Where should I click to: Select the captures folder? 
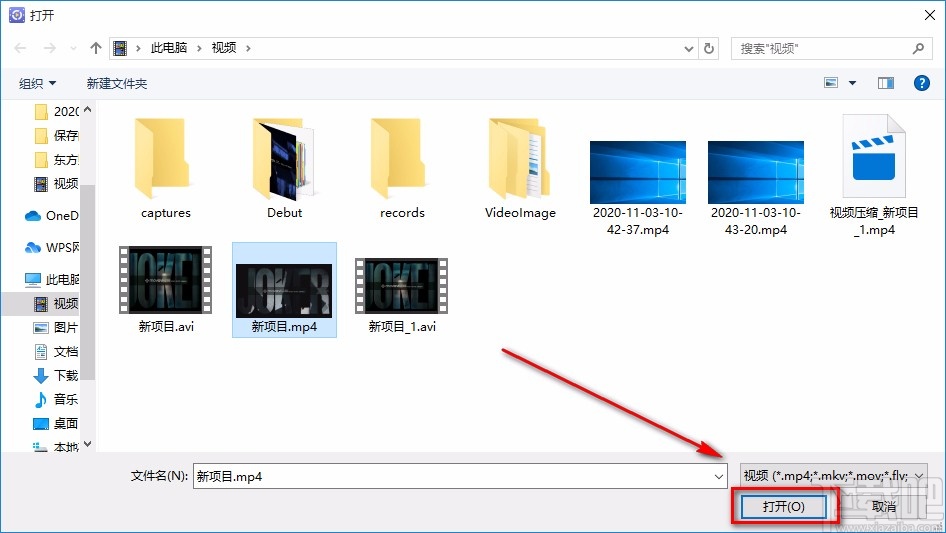click(166, 168)
